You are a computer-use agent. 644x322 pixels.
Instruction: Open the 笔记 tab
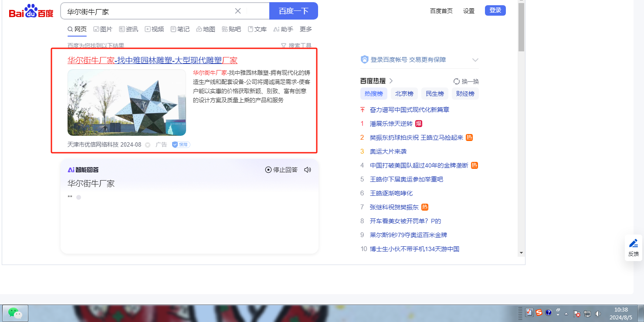click(180, 29)
